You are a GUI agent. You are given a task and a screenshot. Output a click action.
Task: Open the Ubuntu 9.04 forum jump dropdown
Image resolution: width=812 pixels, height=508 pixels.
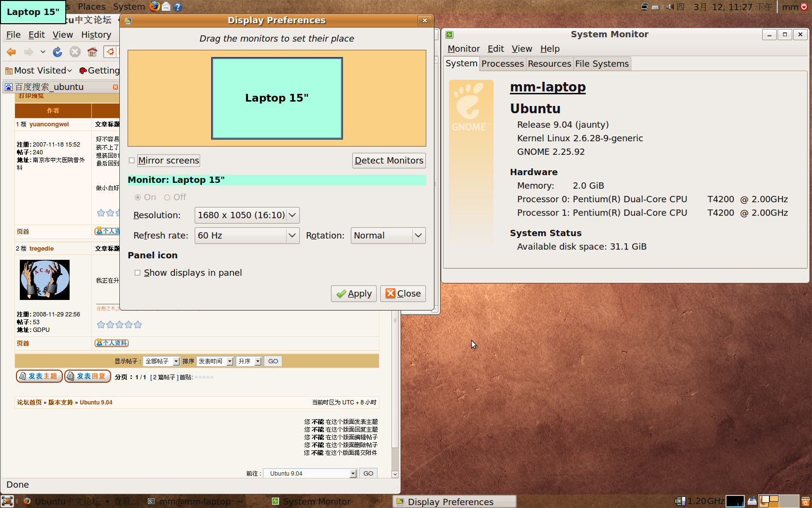pyautogui.click(x=310, y=474)
